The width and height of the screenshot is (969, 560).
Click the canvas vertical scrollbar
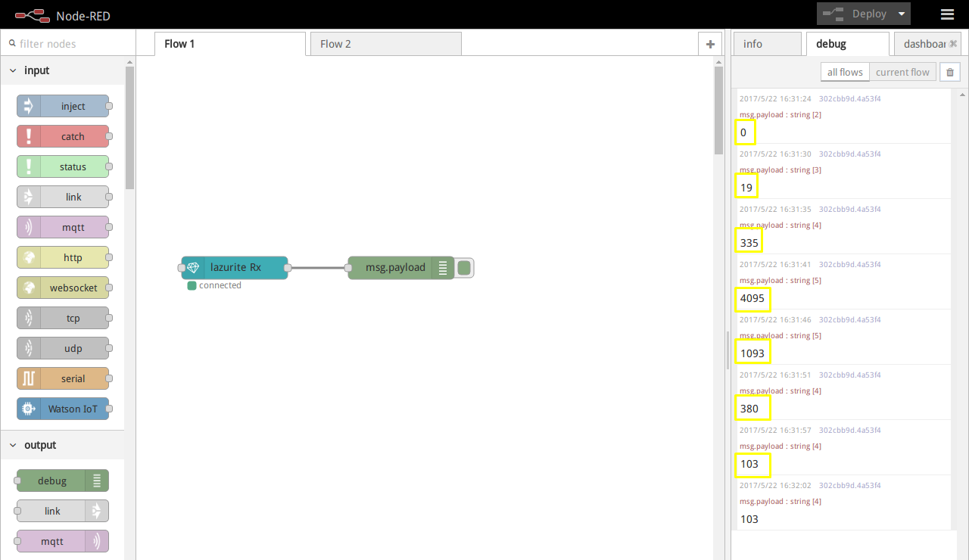click(719, 110)
